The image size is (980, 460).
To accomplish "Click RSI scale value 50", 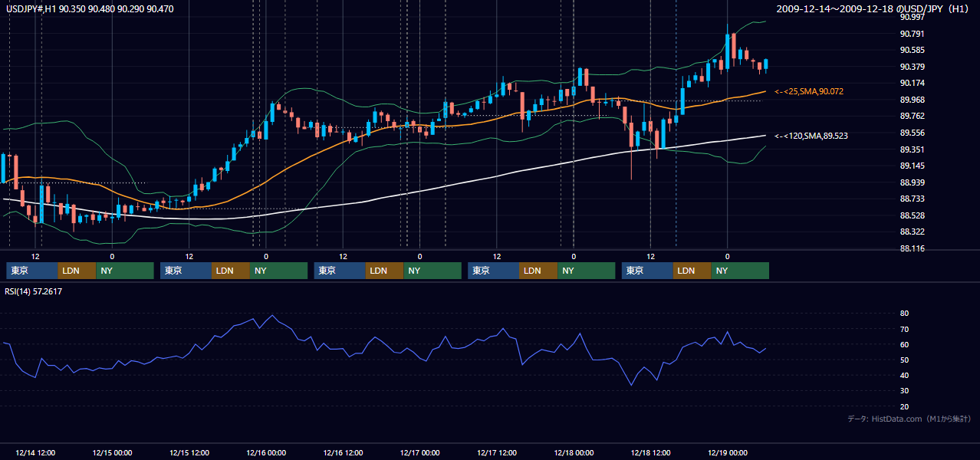I will (904, 360).
